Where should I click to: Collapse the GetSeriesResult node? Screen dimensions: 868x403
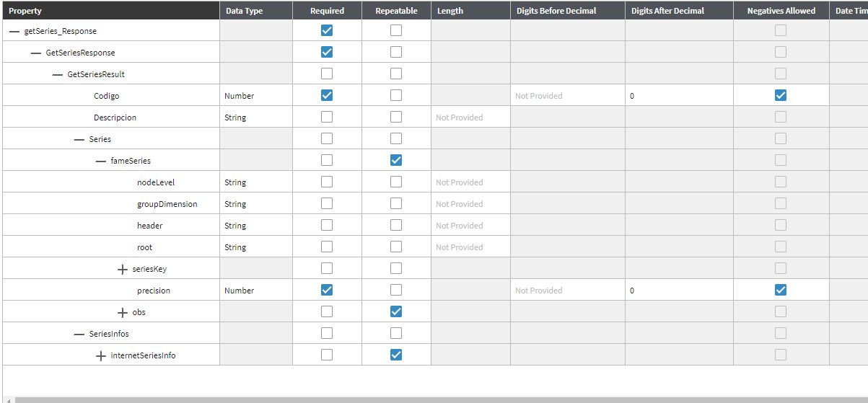[x=57, y=74]
